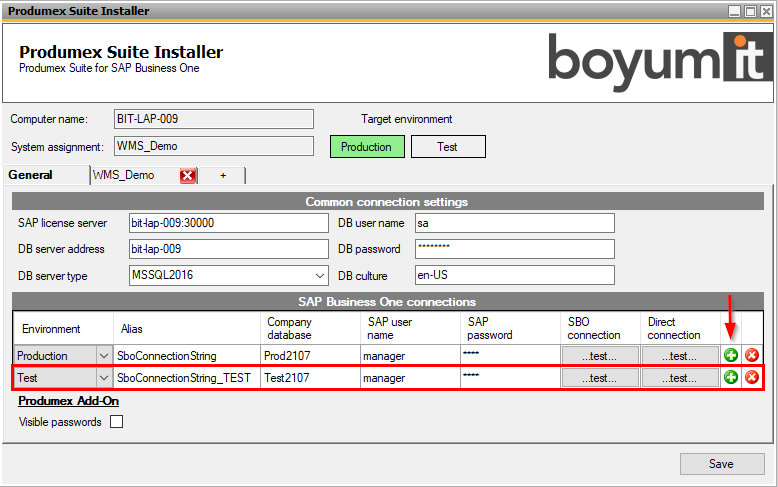Image resolution: width=778 pixels, height=487 pixels.
Task: Enable the Visible passwords checkbox
Action: pyautogui.click(x=116, y=422)
